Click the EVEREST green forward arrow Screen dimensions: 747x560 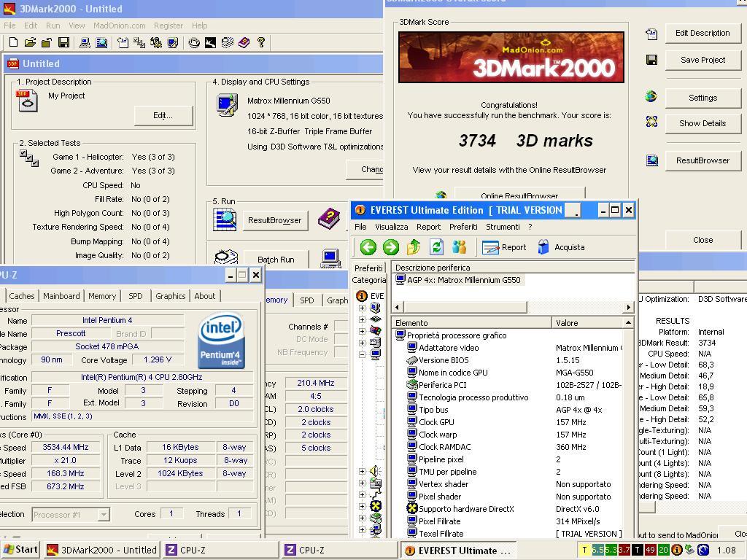pos(391,247)
